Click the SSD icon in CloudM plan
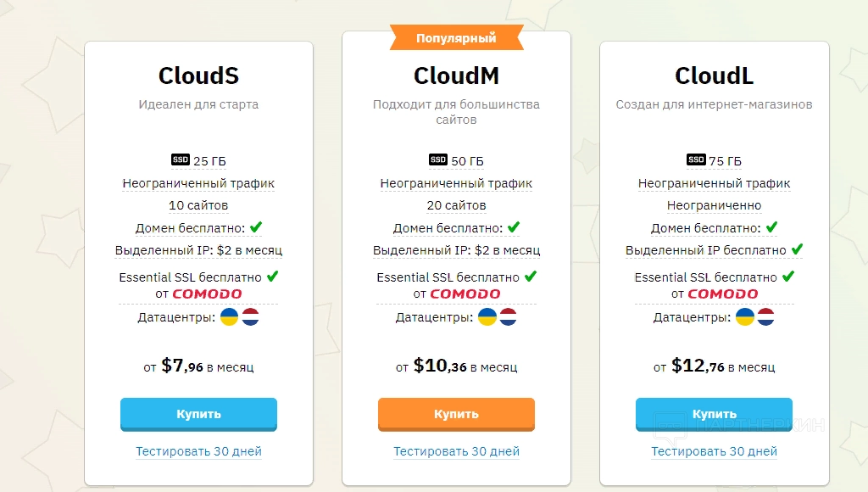The width and height of the screenshot is (868, 492). 438,159
